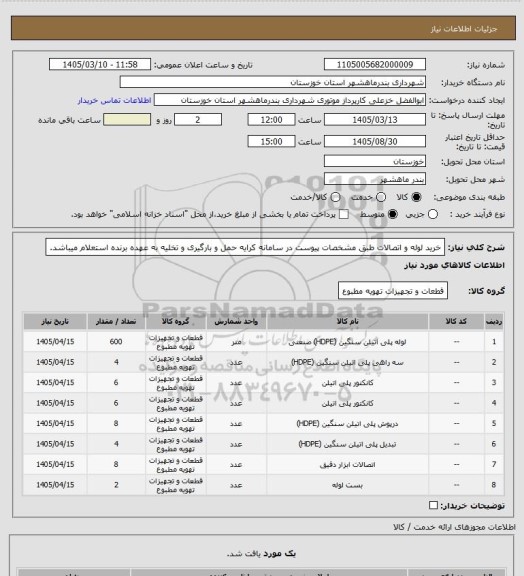Click the جزئیات اطلاعات نیاز header title
This screenshot has width=524, height=576.
(x=464, y=29)
